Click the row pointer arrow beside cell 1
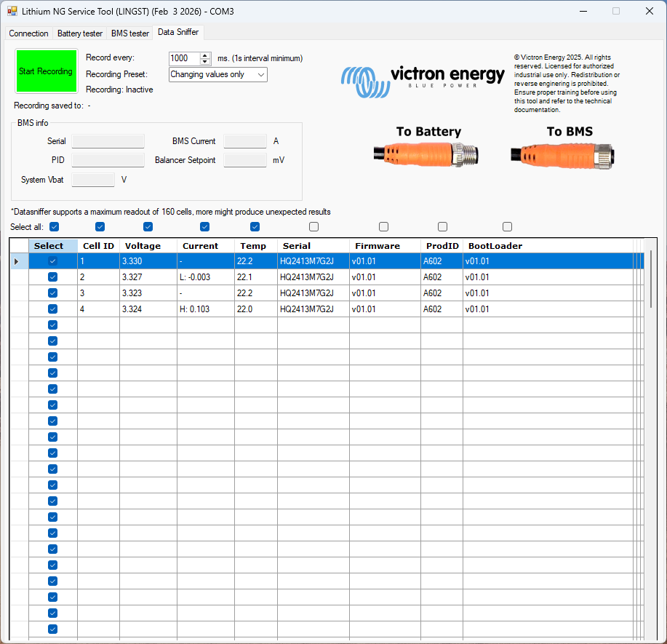 (17, 261)
